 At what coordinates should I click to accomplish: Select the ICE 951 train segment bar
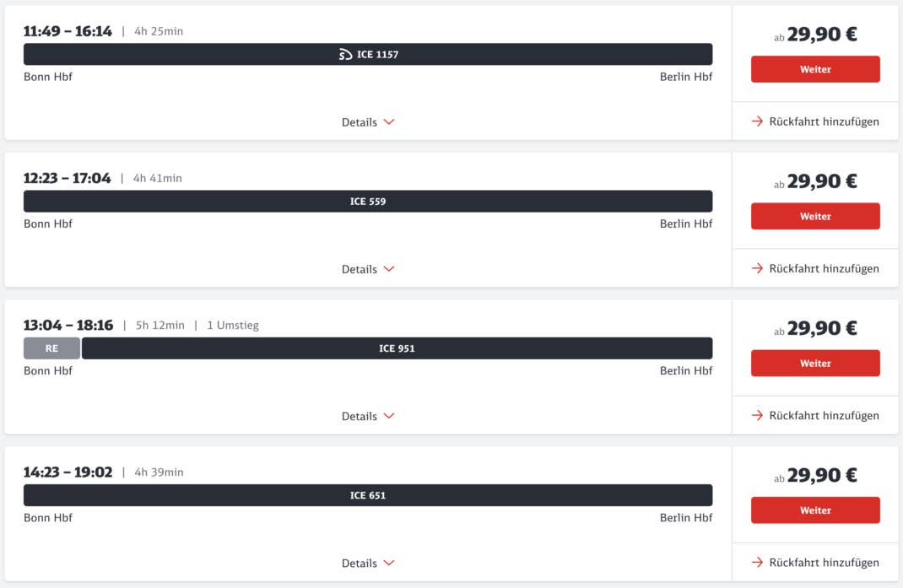pos(397,348)
